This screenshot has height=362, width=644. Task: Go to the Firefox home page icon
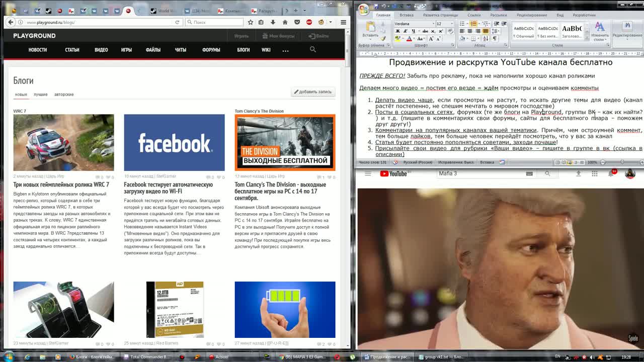pyautogui.click(x=285, y=22)
